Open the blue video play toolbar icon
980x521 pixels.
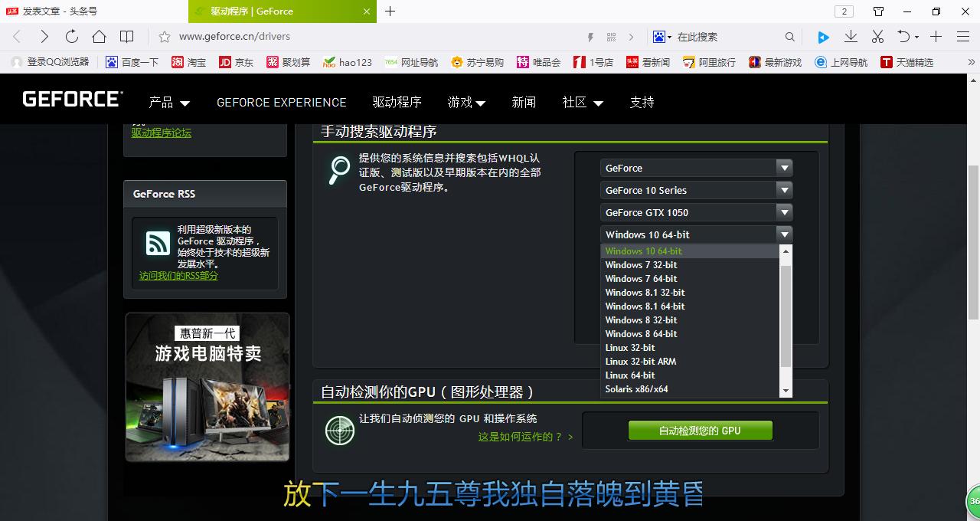[823, 37]
